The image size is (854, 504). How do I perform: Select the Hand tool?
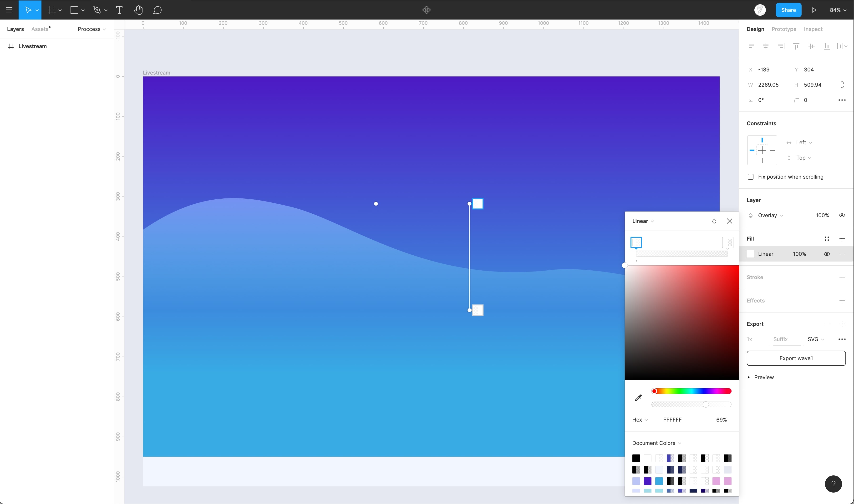pyautogui.click(x=138, y=10)
